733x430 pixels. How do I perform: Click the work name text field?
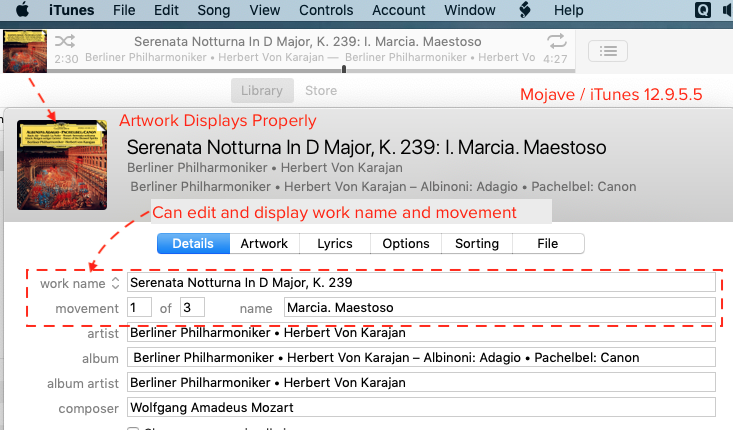click(x=421, y=282)
